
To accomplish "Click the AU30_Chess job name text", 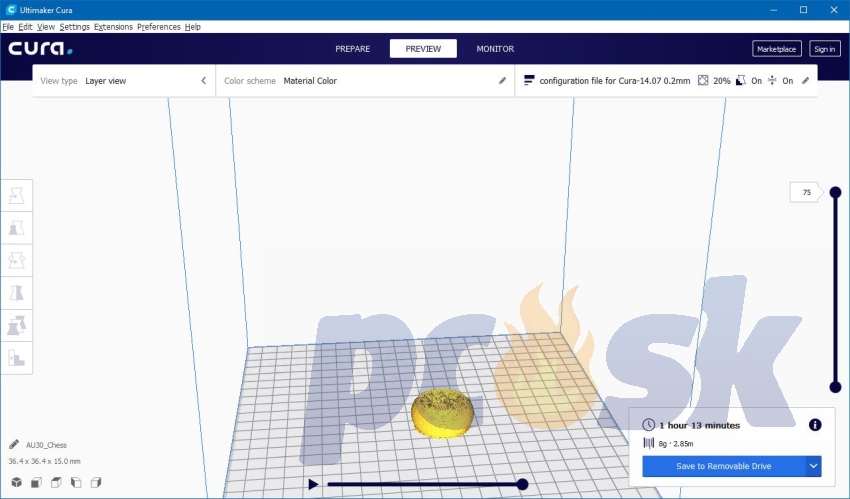I will pos(46,445).
